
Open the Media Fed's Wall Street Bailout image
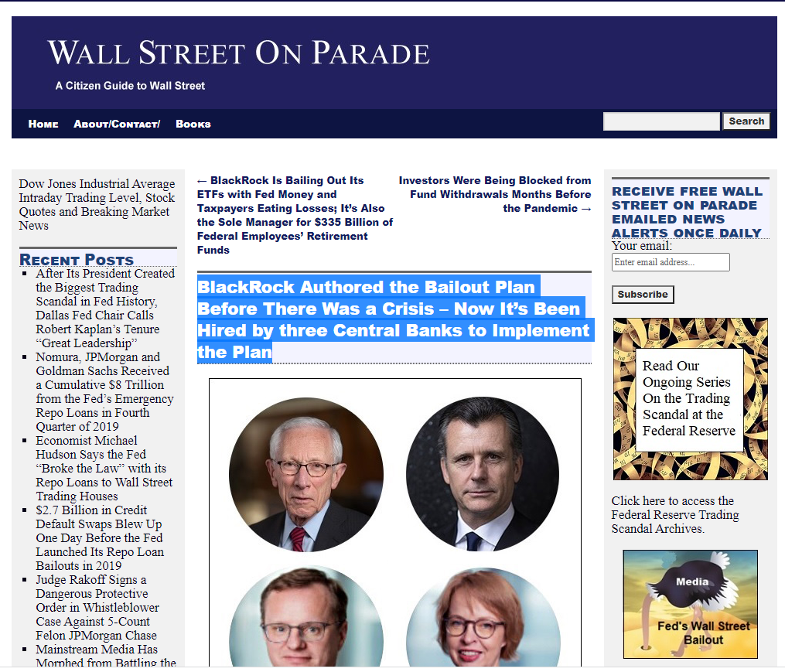(691, 605)
